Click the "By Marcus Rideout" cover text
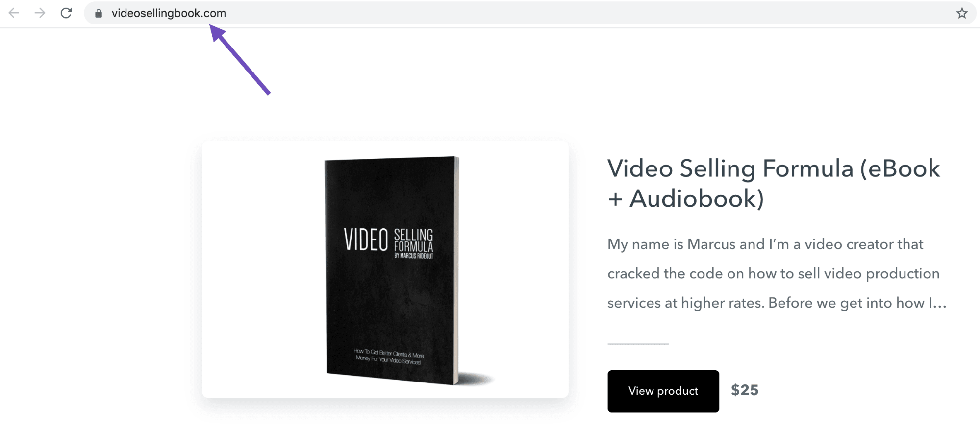980x430 pixels. [x=414, y=256]
